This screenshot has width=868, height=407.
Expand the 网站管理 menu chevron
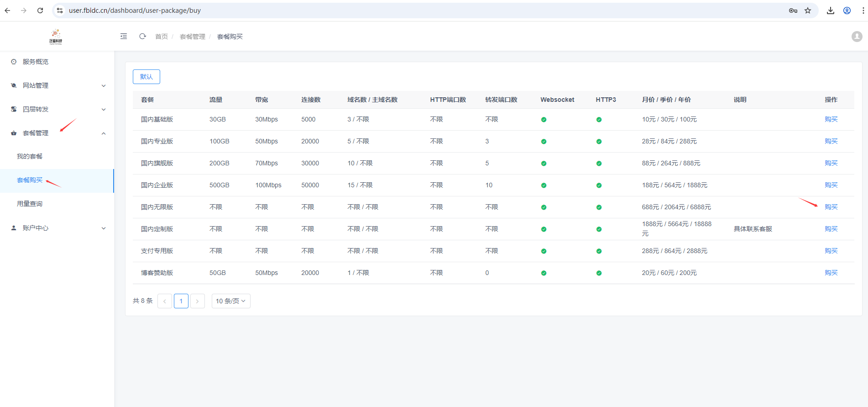point(104,86)
